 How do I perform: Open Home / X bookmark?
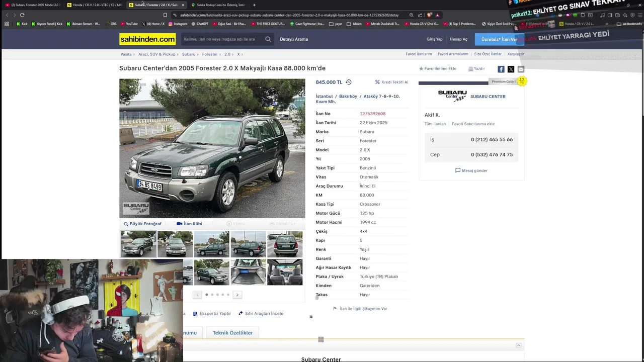coord(153,24)
